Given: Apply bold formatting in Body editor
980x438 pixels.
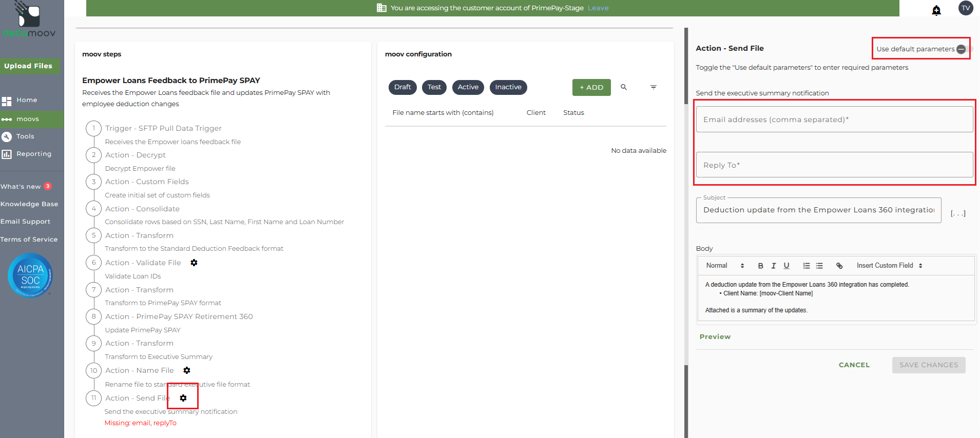Looking at the screenshot, I should pos(760,266).
